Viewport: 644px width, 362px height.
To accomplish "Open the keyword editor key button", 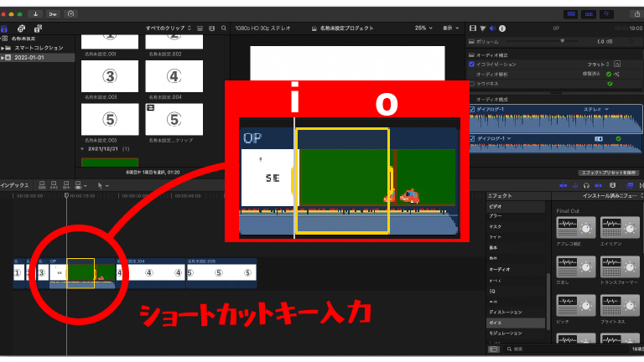I will [x=53, y=14].
